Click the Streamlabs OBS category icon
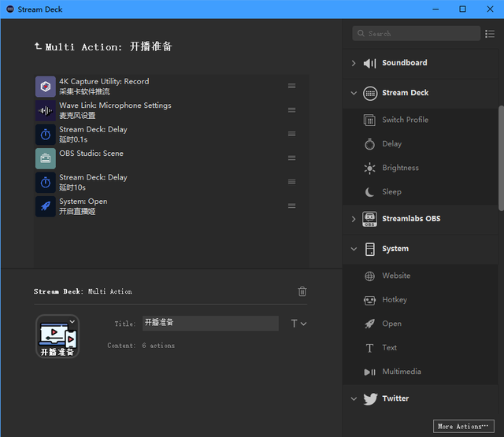The width and height of the screenshot is (504, 437). [369, 219]
